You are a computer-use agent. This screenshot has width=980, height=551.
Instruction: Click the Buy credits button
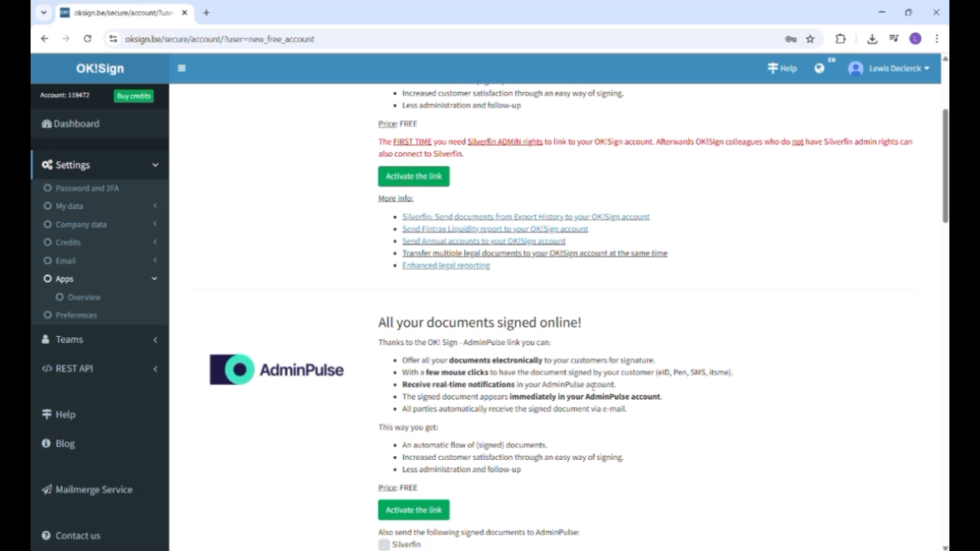133,96
